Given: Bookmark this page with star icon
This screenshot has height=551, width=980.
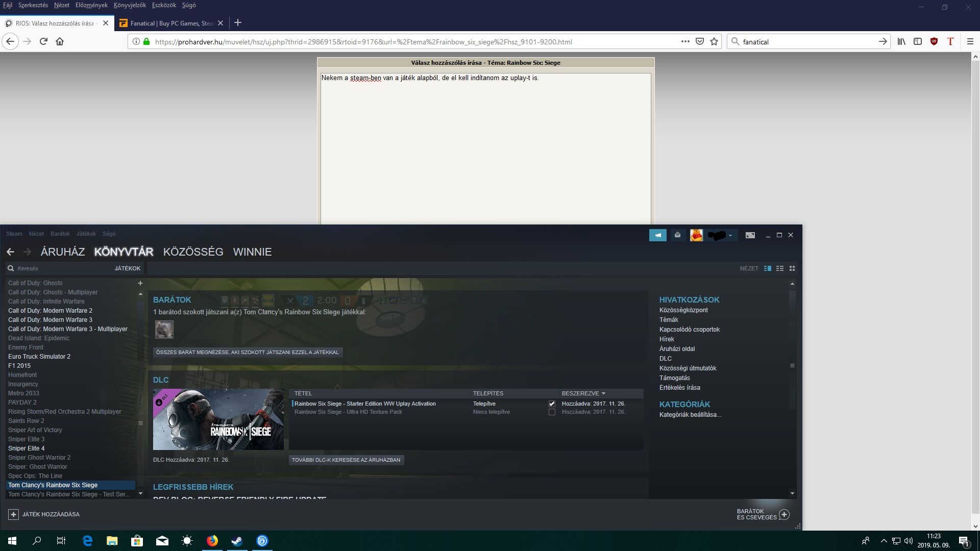Looking at the screenshot, I should [714, 41].
